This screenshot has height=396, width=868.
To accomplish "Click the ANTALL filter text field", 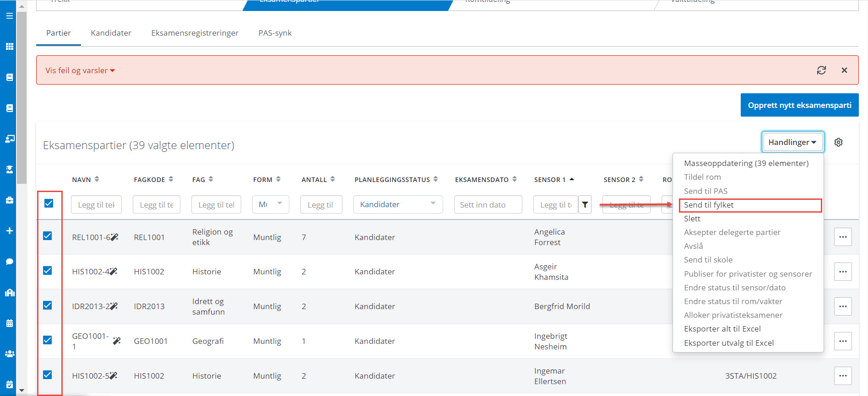I will [x=321, y=204].
